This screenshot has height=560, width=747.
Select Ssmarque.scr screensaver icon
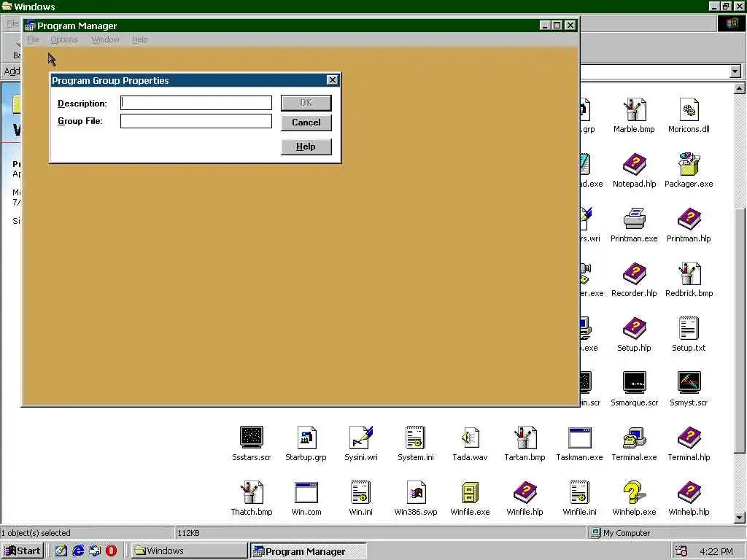[x=634, y=383]
